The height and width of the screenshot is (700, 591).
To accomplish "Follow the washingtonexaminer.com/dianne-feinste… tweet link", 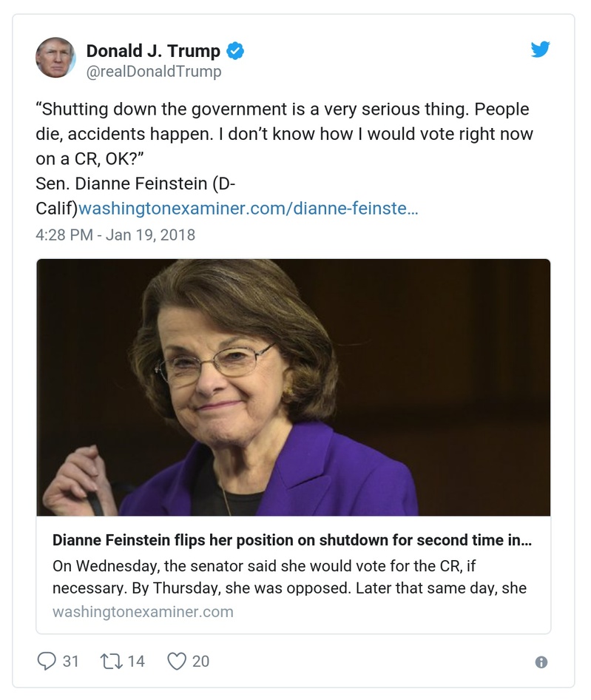I will click(249, 209).
